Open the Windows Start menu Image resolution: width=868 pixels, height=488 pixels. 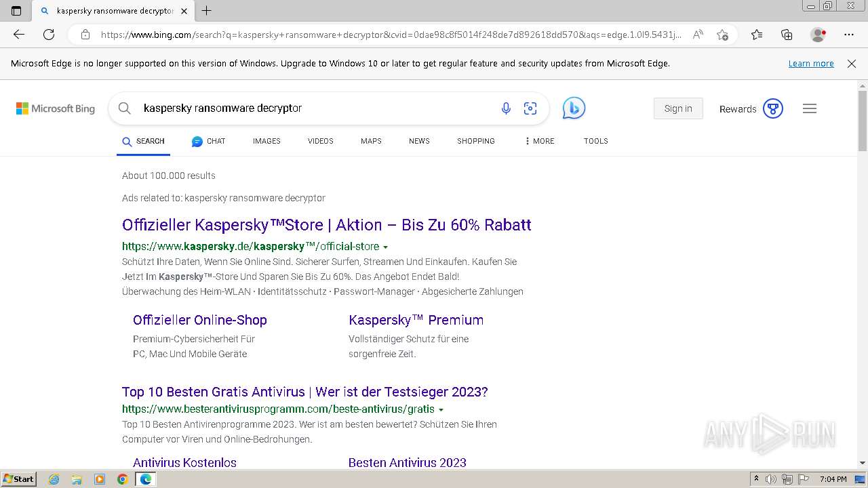pyautogui.click(x=18, y=479)
